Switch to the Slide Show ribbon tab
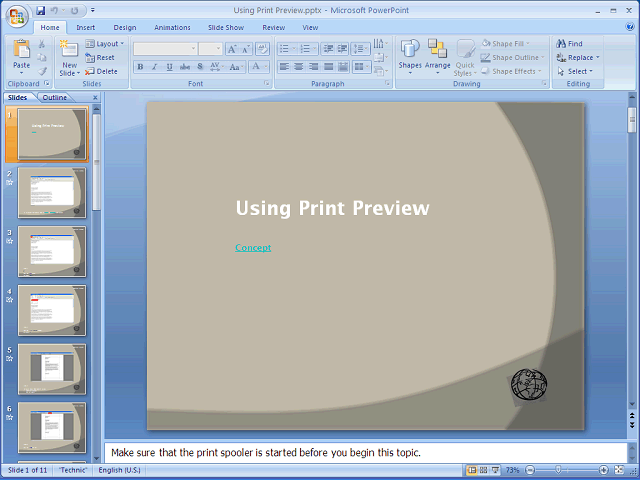This screenshot has width=640, height=480. click(x=226, y=27)
